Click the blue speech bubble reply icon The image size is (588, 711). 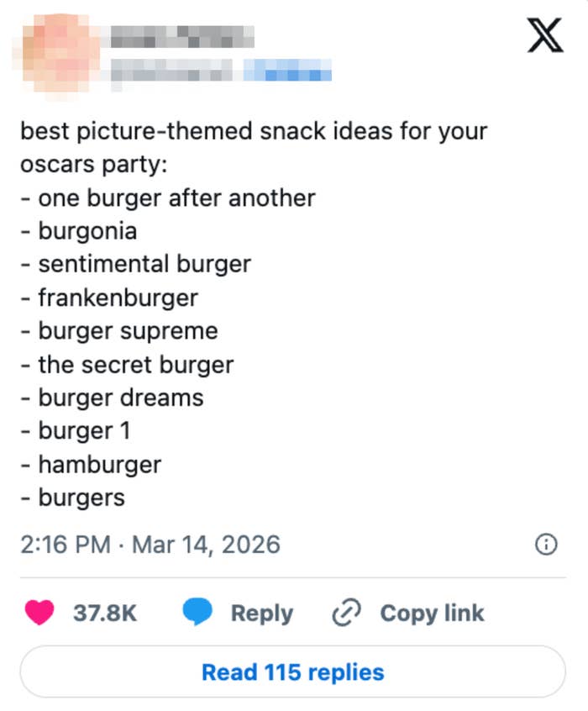(198, 613)
